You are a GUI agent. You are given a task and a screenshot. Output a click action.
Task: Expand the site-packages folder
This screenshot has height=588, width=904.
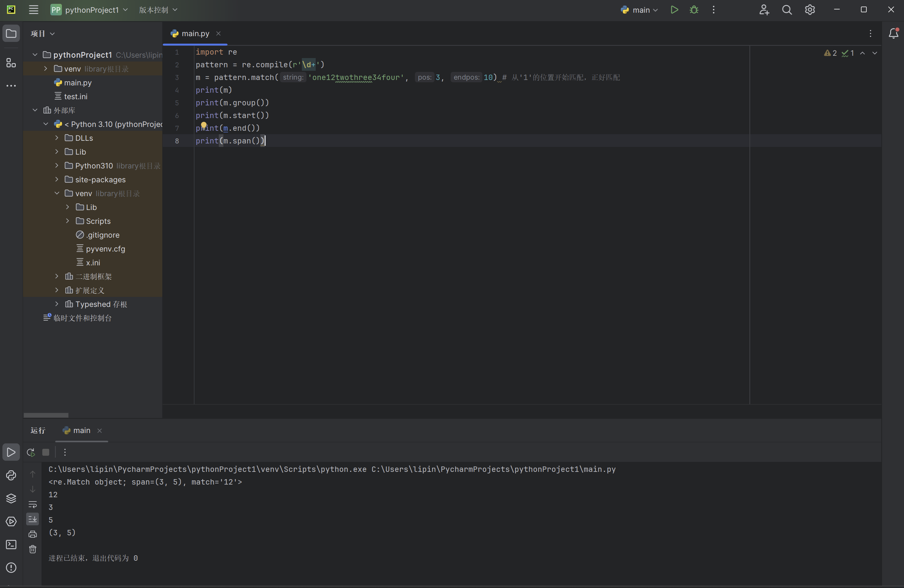click(57, 180)
